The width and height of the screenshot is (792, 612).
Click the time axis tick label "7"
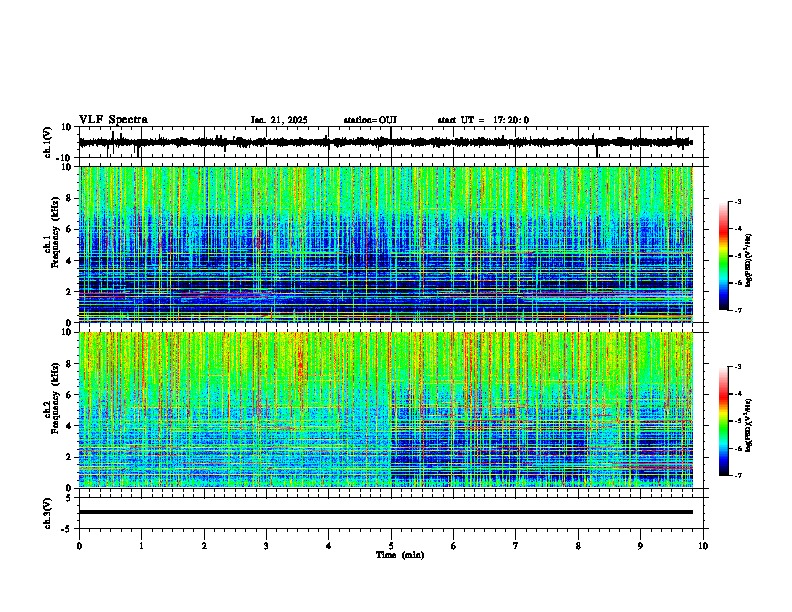click(x=516, y=546)
